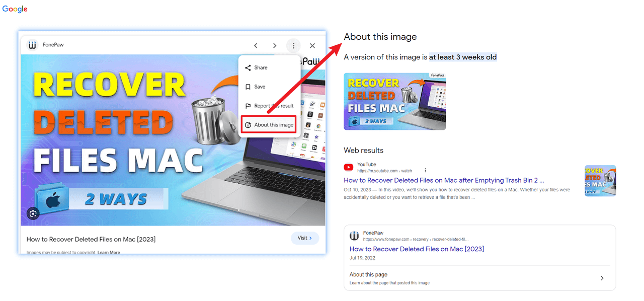Screen dimensions: 644x301
Task: Click the FonePaw name in preview header
Action: pos(53,45)
